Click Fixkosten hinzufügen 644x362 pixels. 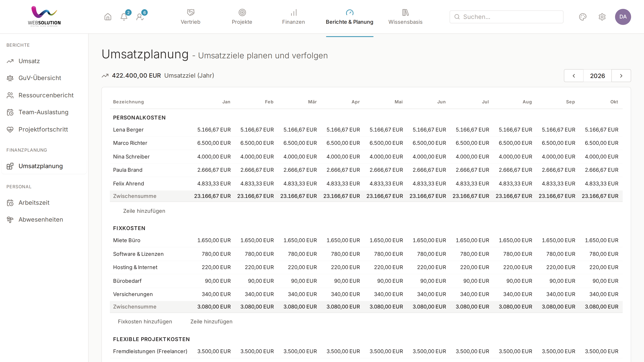coord(145,322)
